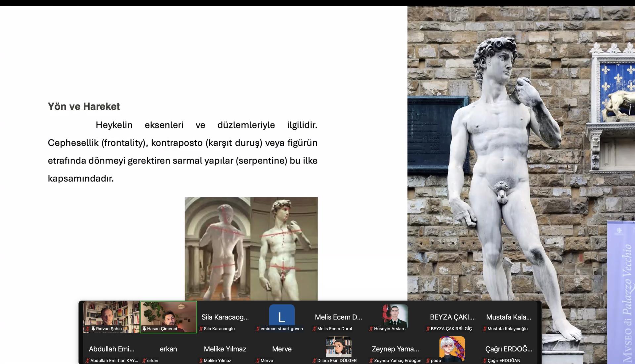The height and width of the screenshot is (364, 635).
Task: Select the Merve participant tile
Action: pyautogui.click(x=282, y=349)
